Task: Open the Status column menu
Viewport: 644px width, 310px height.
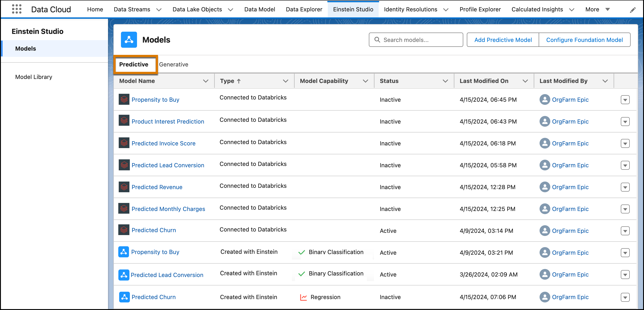Action: [445, 81]
